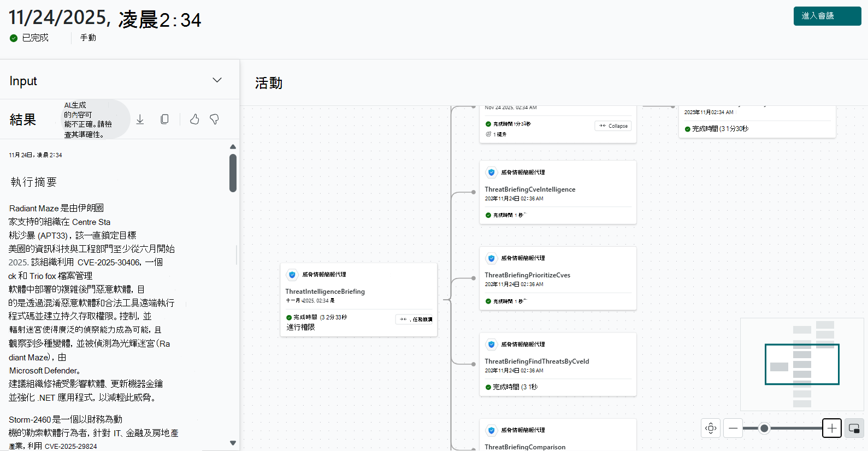Give thumbs down feedback on result
868x451 pixels.
click(x=214, y=119)
